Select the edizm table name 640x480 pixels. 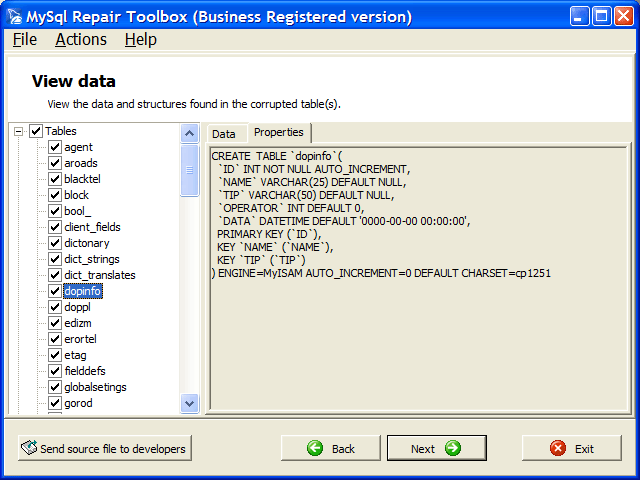tap(78, 323)
